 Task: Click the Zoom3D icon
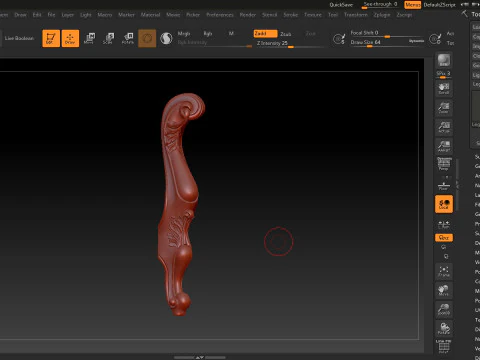[444, 310]
